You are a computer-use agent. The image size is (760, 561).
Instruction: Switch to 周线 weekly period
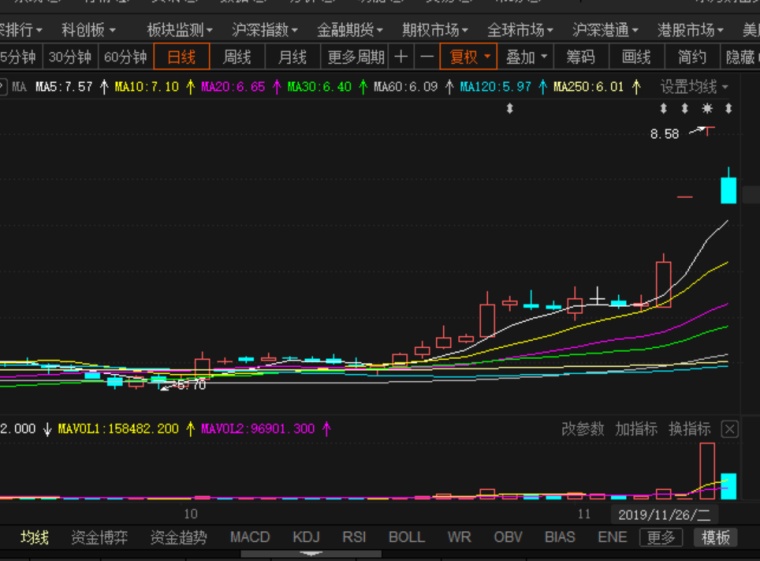(x=237, y=57)
